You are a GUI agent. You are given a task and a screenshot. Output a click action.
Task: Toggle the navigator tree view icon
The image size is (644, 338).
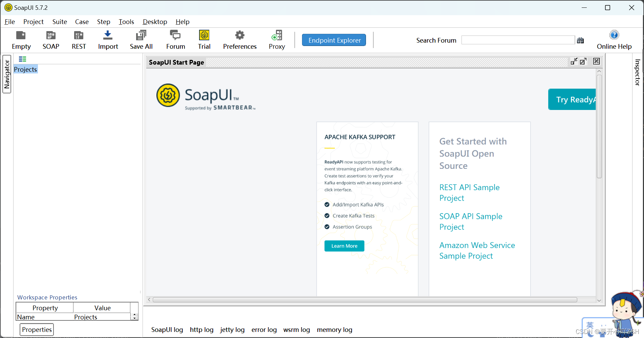point(22,59)
